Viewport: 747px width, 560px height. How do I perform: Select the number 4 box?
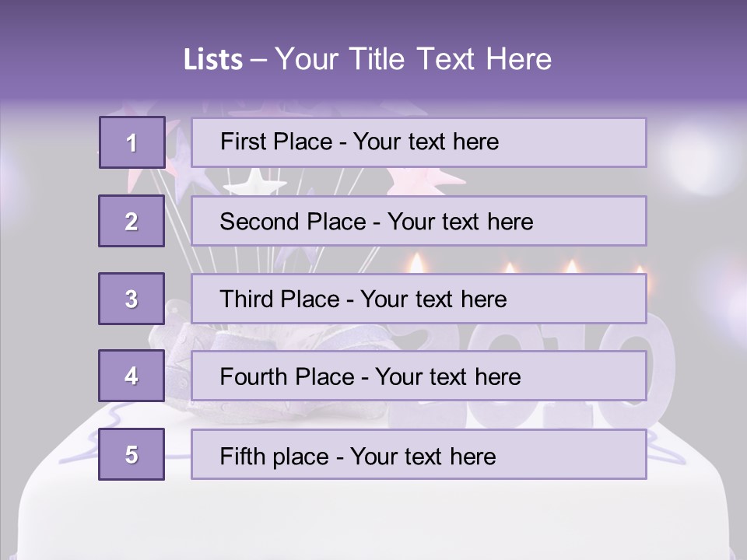[x=132, y=376]
